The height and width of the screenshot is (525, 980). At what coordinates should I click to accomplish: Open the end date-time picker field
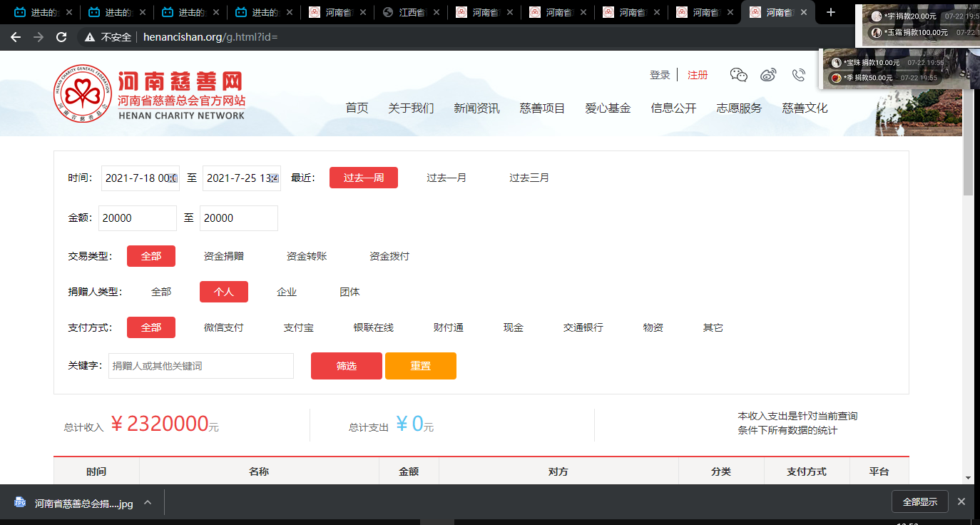(242, 178)
